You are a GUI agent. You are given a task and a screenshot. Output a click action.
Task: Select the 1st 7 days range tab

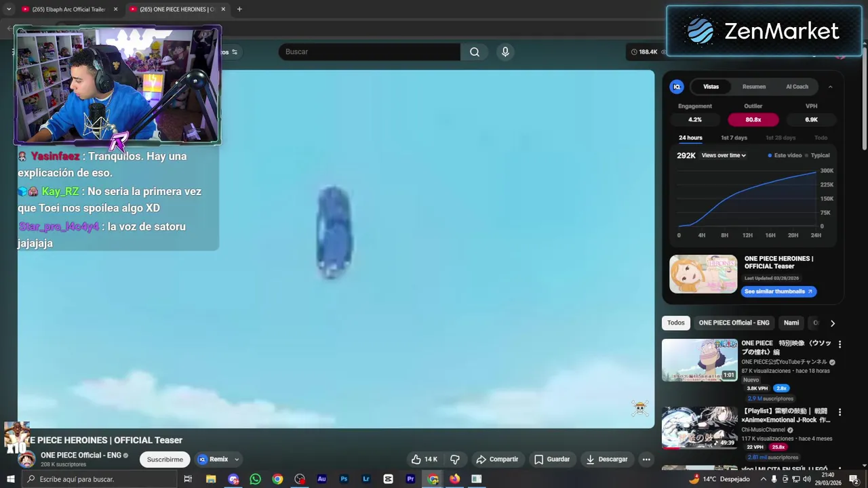[x=734, y=138]
